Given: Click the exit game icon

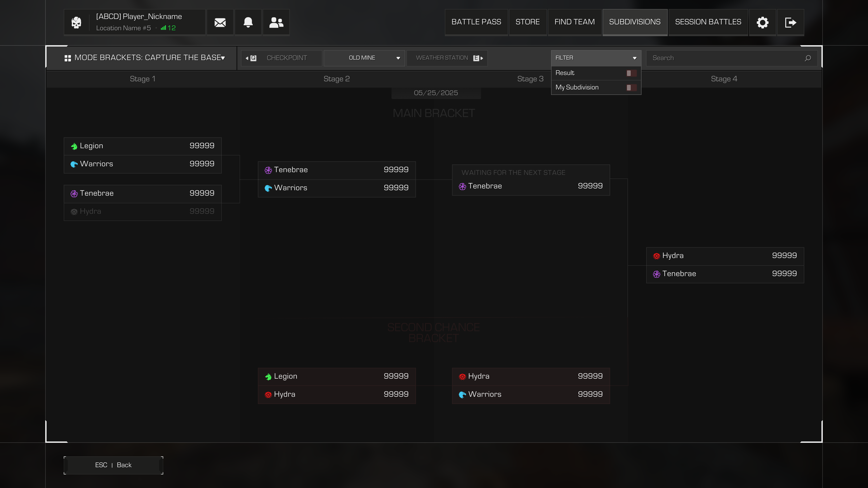Looking at the screenshot, I should pos(790,23).
